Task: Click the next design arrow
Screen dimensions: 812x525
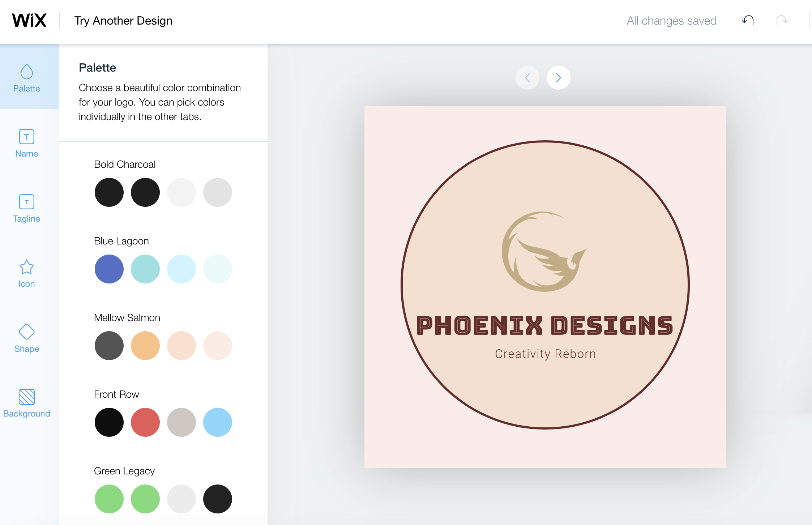Action: click(x=557, y=77)
